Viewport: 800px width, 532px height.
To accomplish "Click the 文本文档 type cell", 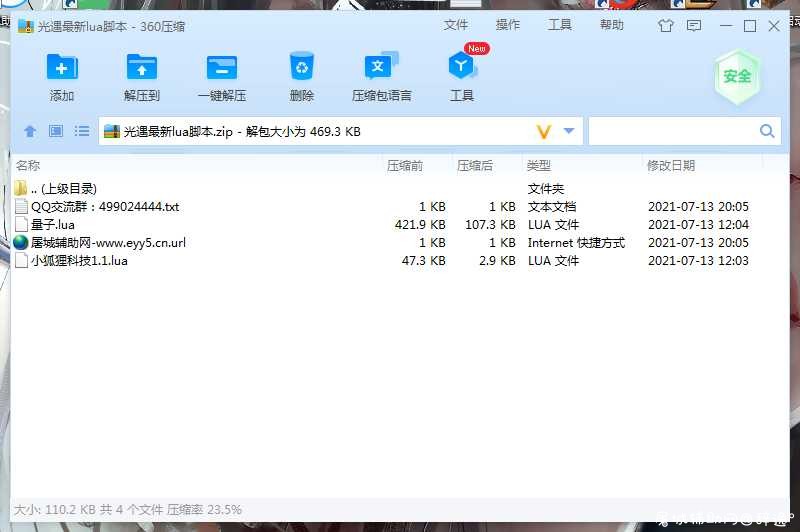I will (552, 207).
